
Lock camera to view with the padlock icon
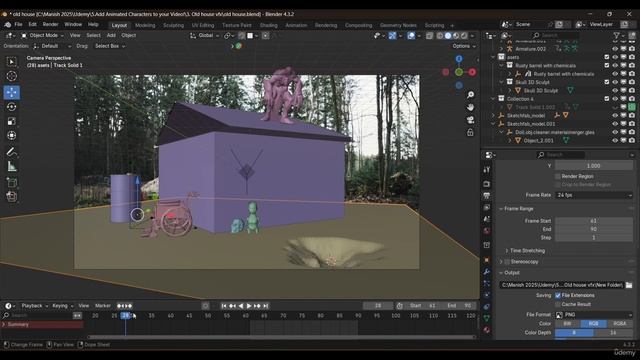click(x=470, y=133)
